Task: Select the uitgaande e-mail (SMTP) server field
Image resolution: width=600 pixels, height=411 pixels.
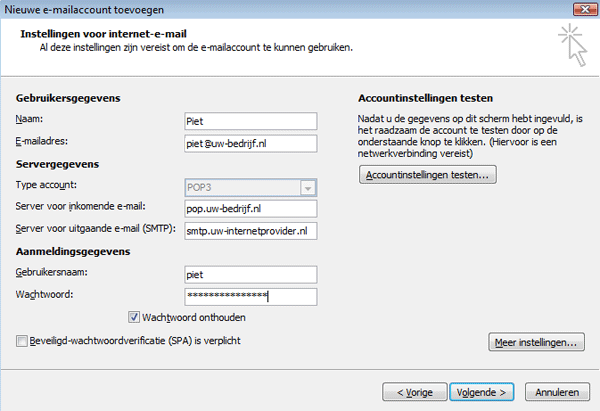Action: (250, 230)
